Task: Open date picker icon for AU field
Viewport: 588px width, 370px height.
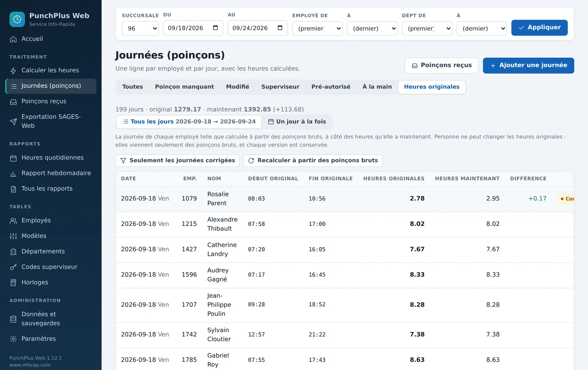Action: 280,28
